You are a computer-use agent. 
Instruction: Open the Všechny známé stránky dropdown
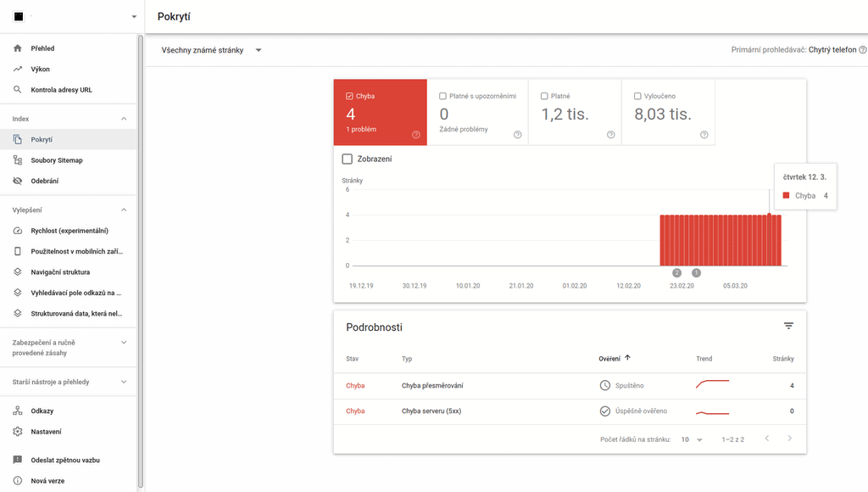point(211,50)
